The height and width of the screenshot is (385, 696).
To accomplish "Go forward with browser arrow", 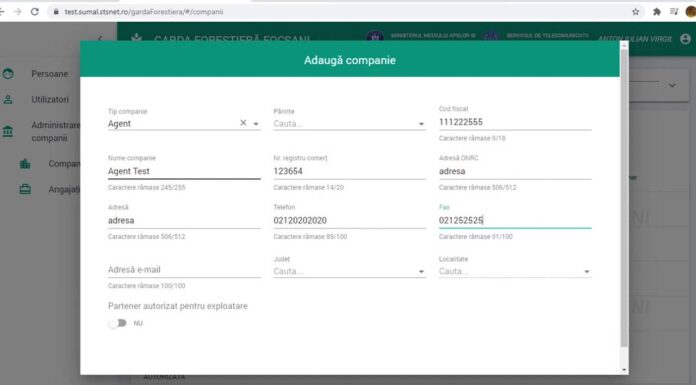I will 18,12.
